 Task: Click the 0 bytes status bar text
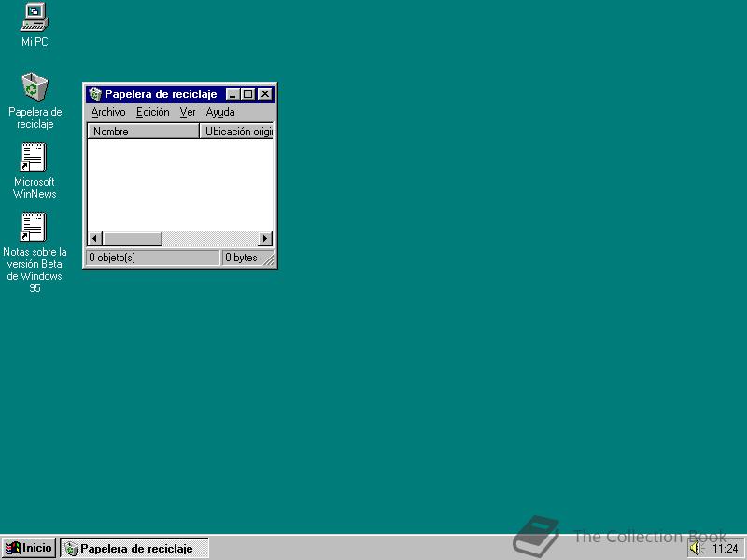click(x=241, y=258)
